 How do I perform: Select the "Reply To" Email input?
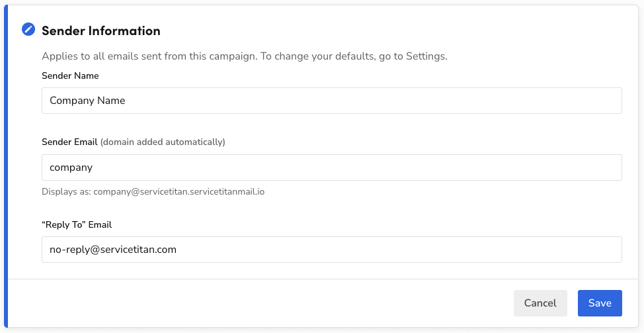pyautogui.click(x=331, y=250)
